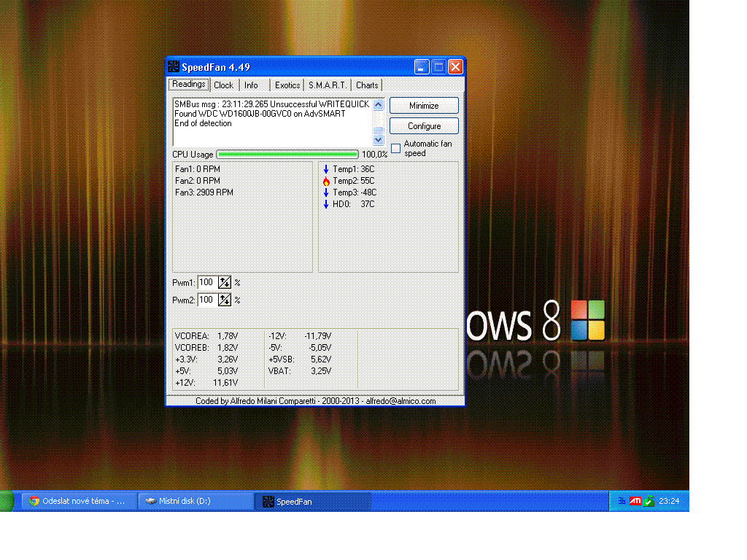This screenshot has width=747, height=560.
Task: Click the CPU Usage progress bar
Action: 287,155
